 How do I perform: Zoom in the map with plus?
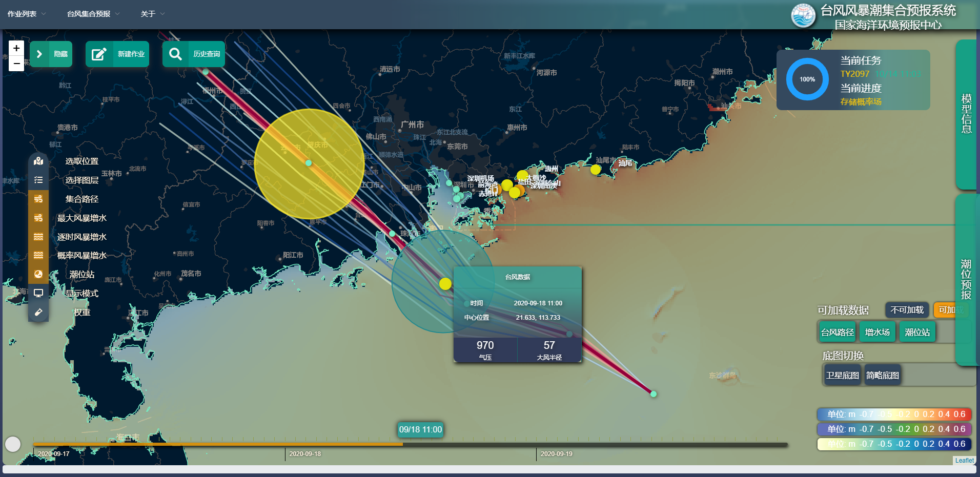pos(16,48)
